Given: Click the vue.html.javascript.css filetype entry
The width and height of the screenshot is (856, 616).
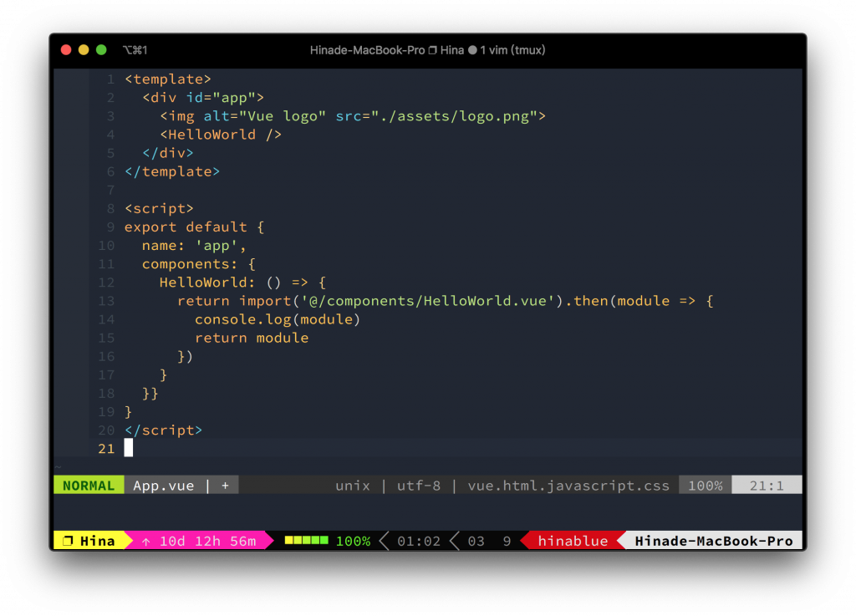Looking at the screenshot, I should pyautogui.click(x=568, y=485).
